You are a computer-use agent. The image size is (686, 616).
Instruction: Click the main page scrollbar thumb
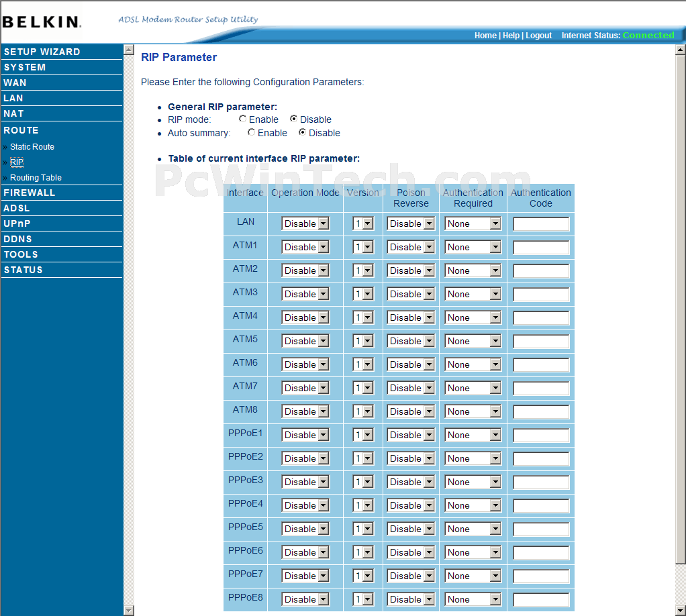681,310
